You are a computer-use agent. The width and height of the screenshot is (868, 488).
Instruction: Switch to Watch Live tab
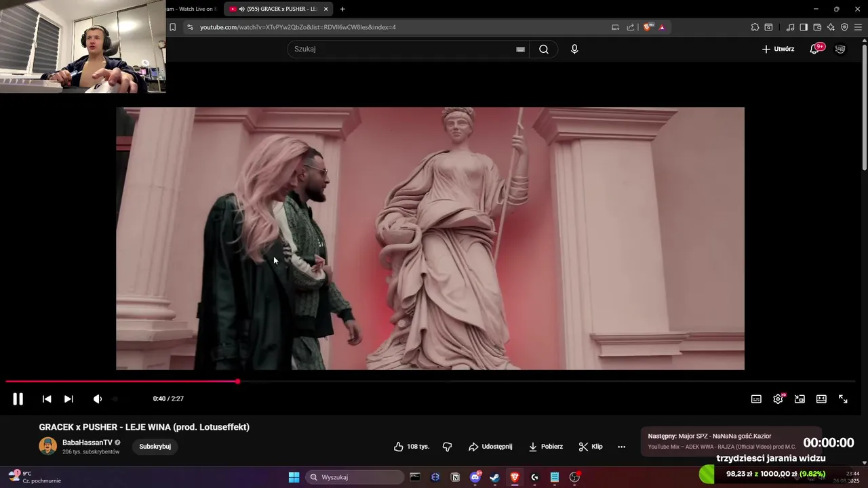[x=193, y=9]
